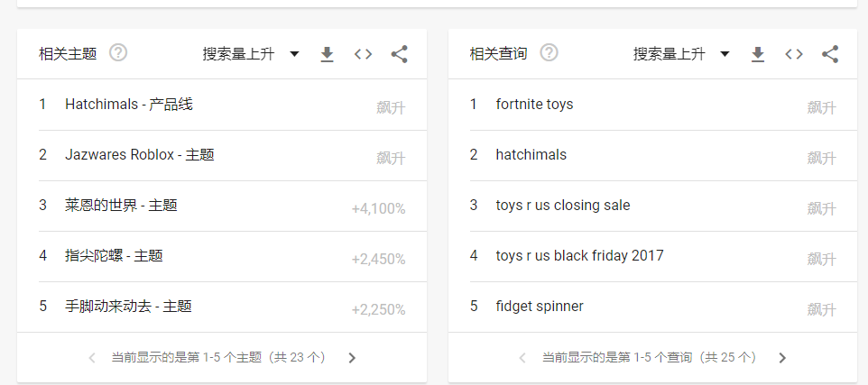Share the 相关查询 panel
This screenshot has width=868, height=385.
830,54
